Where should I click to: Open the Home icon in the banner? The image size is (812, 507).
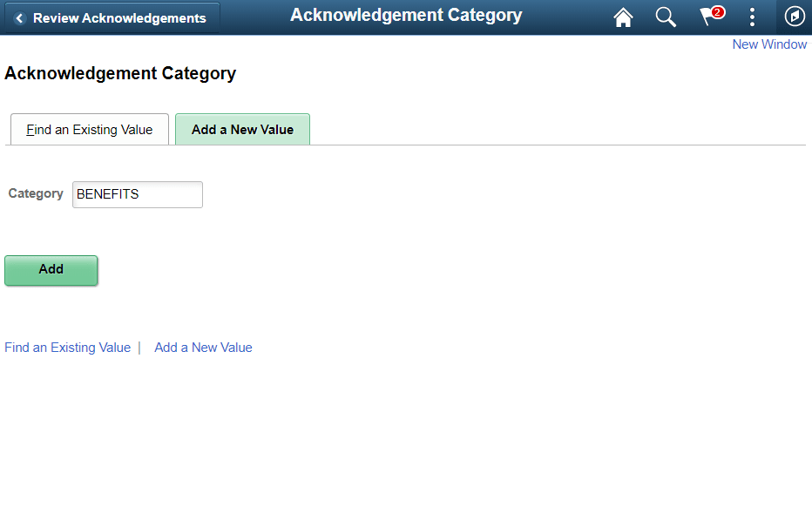tap(623, 17)
